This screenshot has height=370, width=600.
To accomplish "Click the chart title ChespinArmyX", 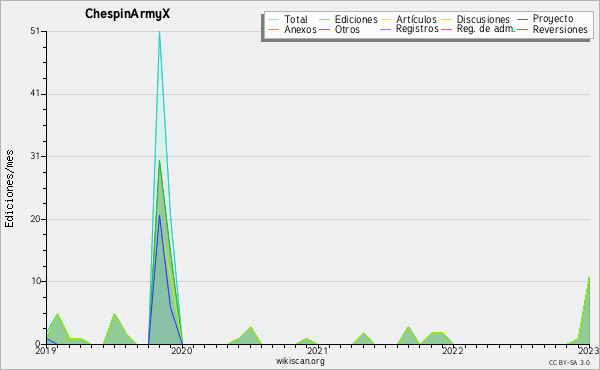I will pyautogui.click(x=127, y=14).
